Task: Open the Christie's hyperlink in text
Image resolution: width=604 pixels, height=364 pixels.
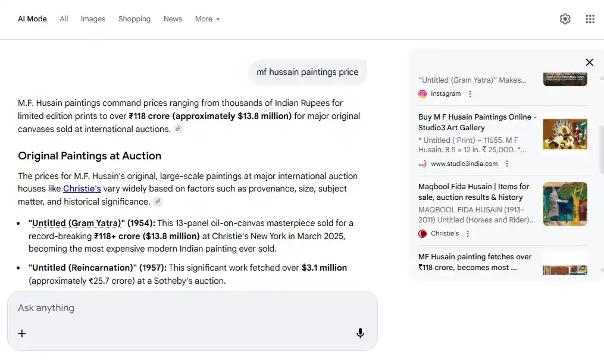Action: pyautogui.click(x=82, y=189)
